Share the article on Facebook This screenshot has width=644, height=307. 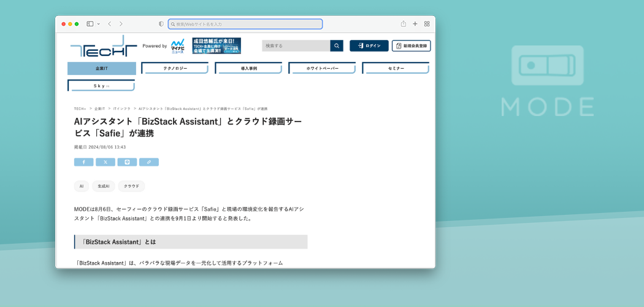coord(83,162)
